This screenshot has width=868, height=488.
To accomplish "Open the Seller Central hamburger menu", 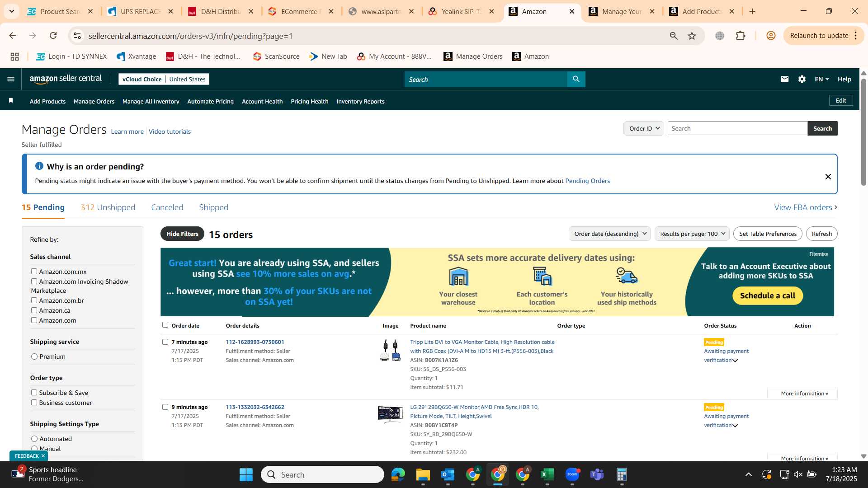I will (x=11, y=79).
